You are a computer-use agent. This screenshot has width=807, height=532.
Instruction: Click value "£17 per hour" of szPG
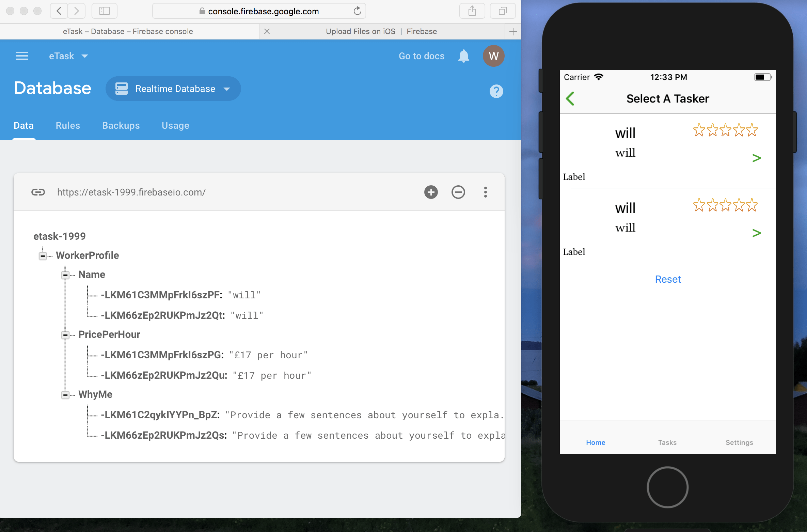coord(268,355)
